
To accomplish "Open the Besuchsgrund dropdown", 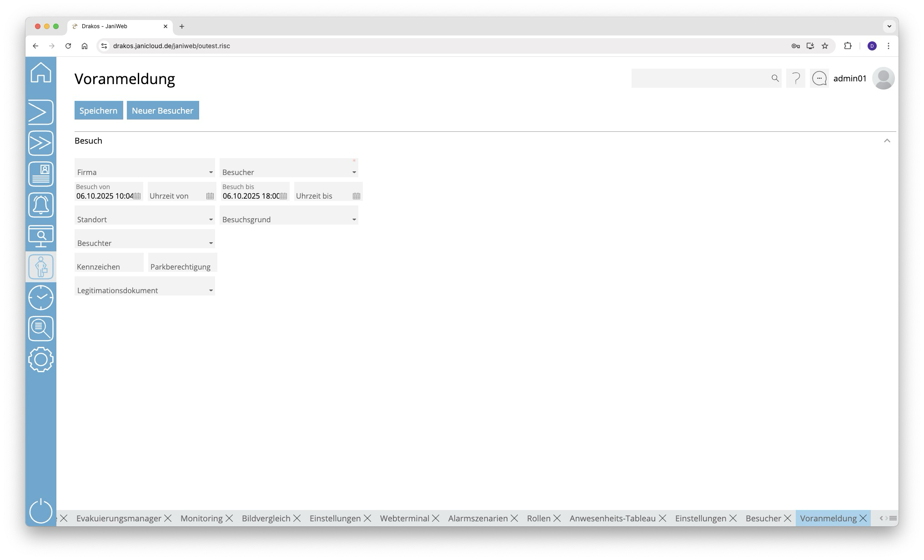I will tap(354, 220).
